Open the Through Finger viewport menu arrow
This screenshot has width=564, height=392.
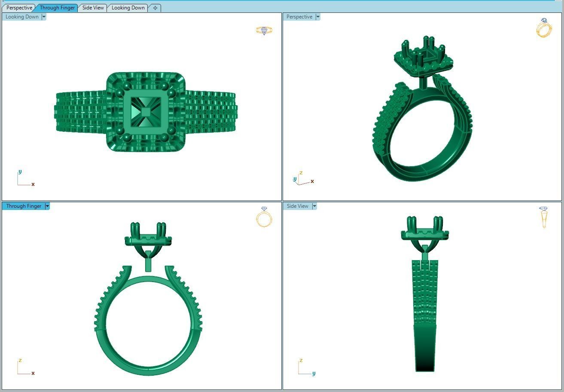click(x=47, y=206)
